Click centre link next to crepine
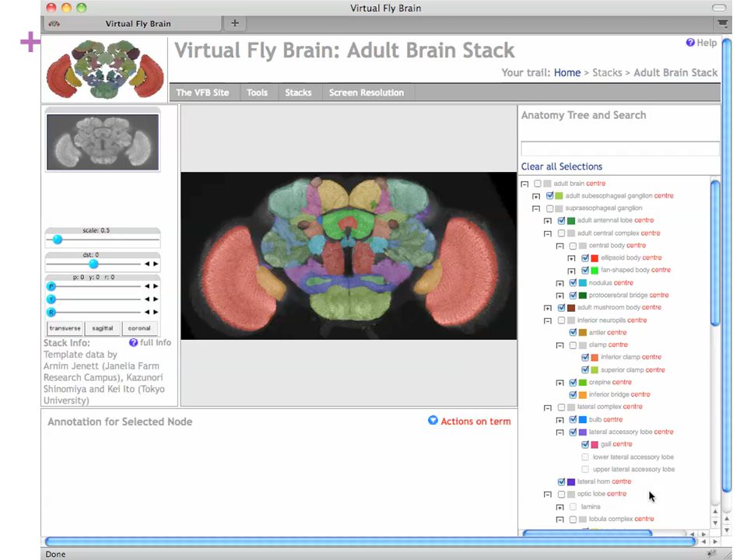Screen dimensions: 747x560 tap(622, 382)
